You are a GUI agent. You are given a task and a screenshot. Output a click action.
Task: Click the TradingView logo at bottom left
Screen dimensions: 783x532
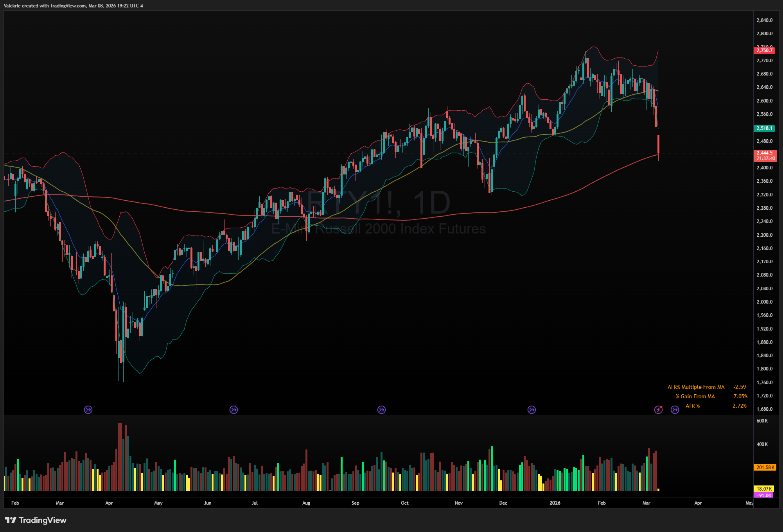tap(36, 520)
